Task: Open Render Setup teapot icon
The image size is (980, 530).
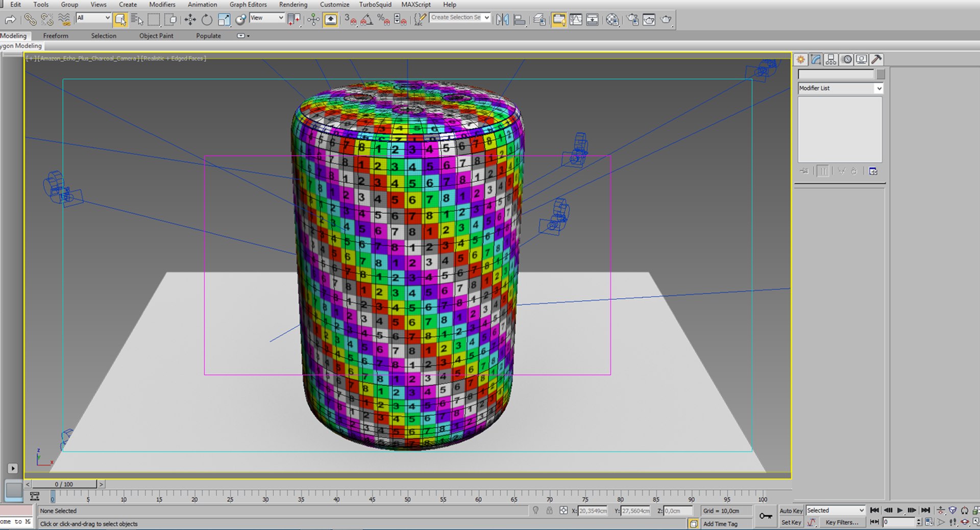Action: 633,19
